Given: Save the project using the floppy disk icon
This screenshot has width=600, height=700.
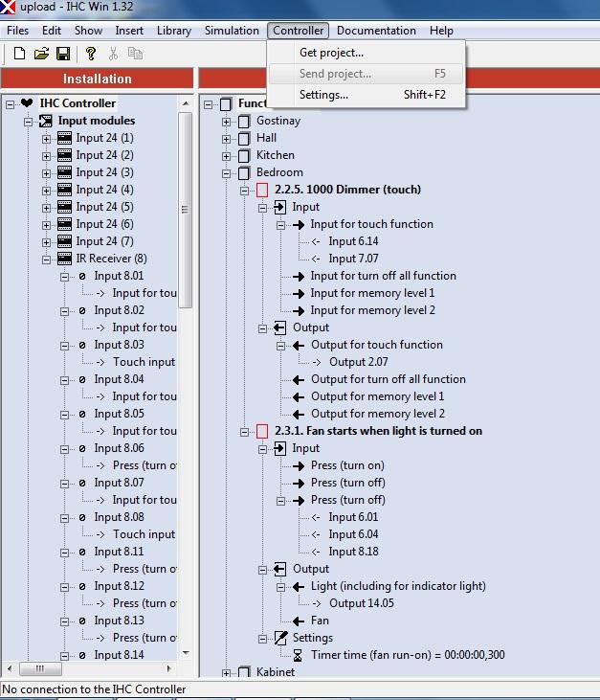Looking at the screenshot, I should coord(63,54).
